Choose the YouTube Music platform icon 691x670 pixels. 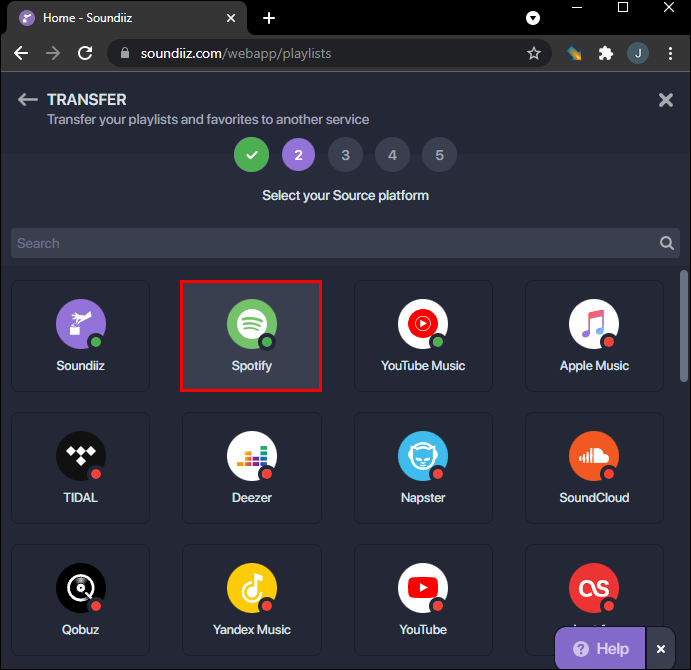[x=423, y=335]
